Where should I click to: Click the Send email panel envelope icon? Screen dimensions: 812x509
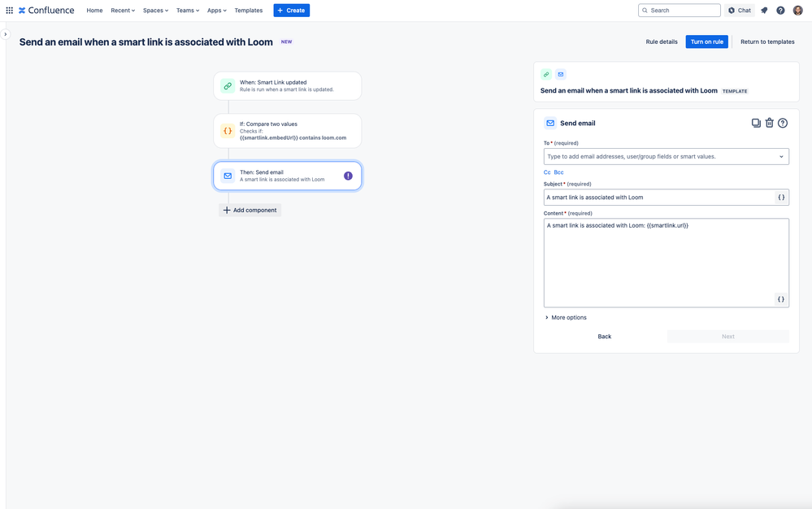click(550, 124)
